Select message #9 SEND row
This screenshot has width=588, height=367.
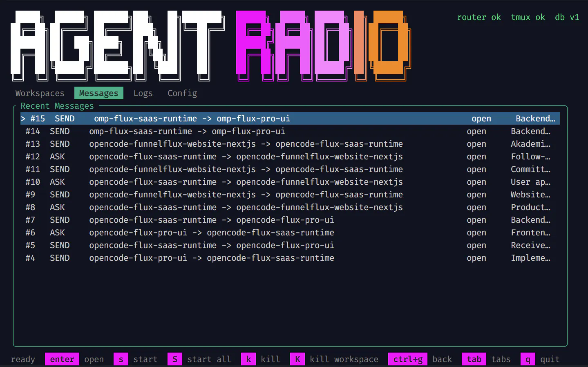290,195
